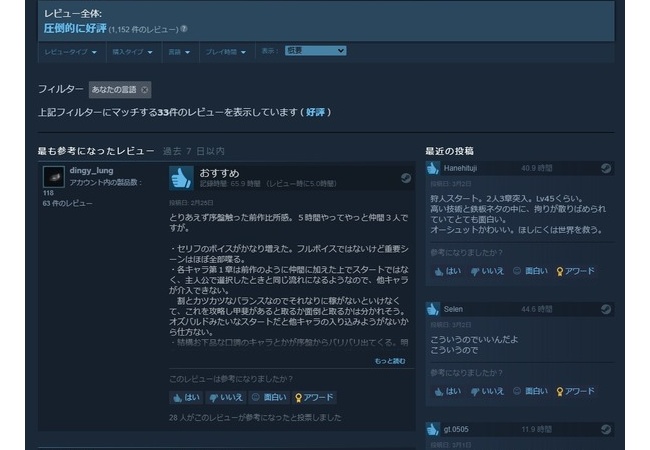Viewport: 650px width, 450px height.
Task: Click Steam icon in gt.0505 review header
Action: (x=606, y=429)
